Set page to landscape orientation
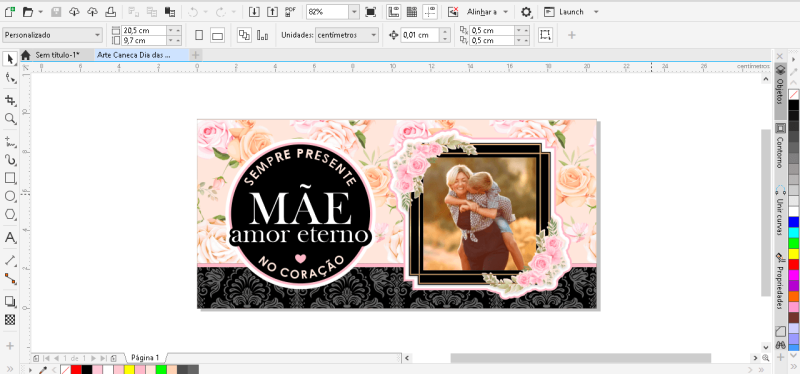The image size is (800, 374). coord(217,36)
